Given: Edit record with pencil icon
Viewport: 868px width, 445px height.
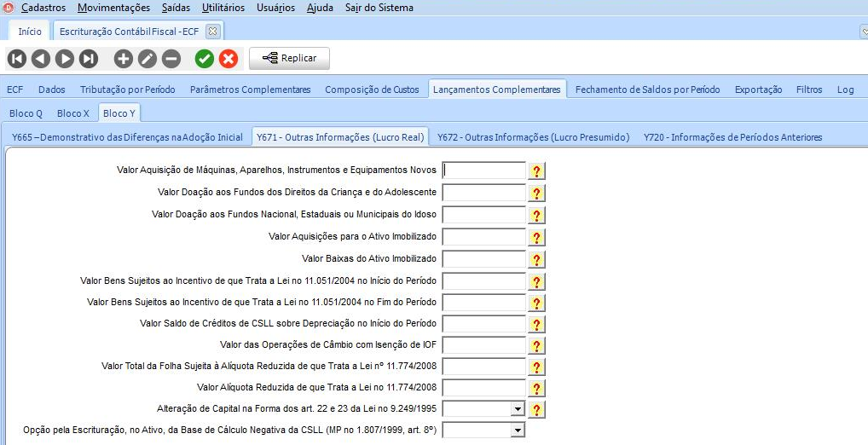Looking at the screenshot, I should pos(148,58).
